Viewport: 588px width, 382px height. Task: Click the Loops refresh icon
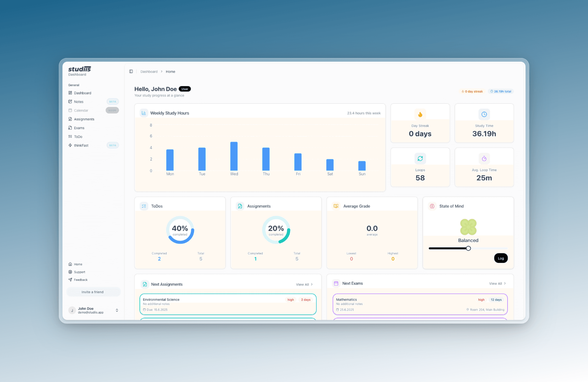420,159
